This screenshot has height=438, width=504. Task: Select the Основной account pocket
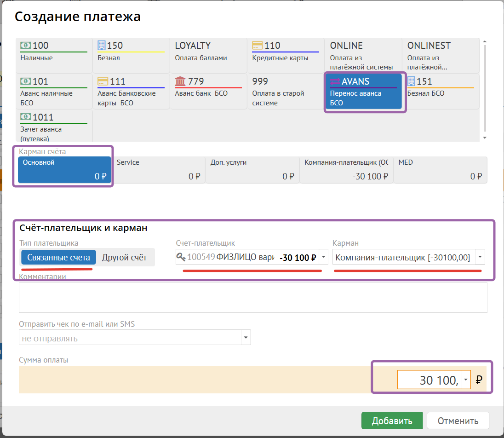(64, 169)
